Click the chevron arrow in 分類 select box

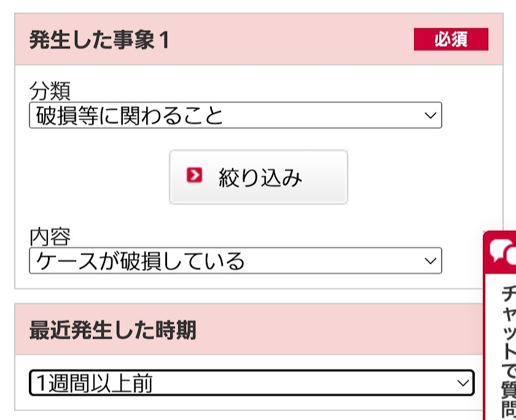431,115
